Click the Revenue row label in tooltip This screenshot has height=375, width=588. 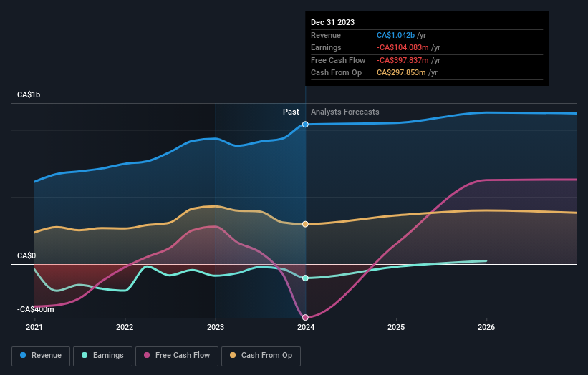[x=326, y=35]
